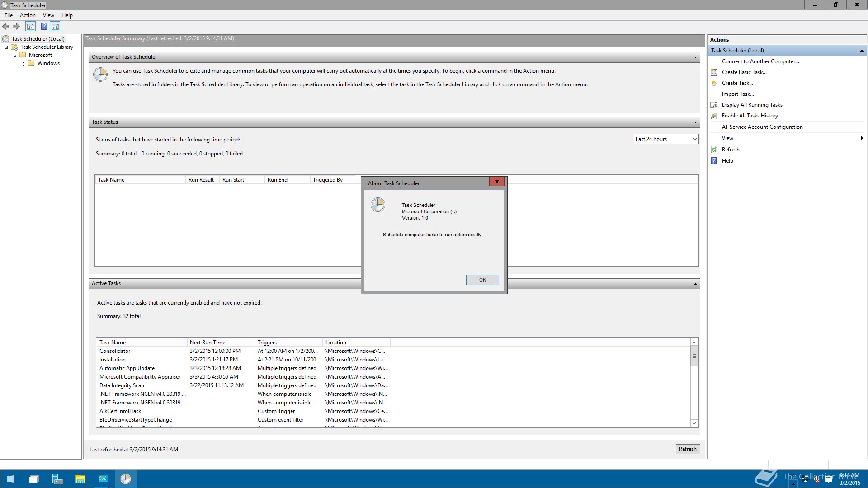868x488 pixels.
Task: Click the Task Scheduler title bar clock icon
Action: point(5,5)
